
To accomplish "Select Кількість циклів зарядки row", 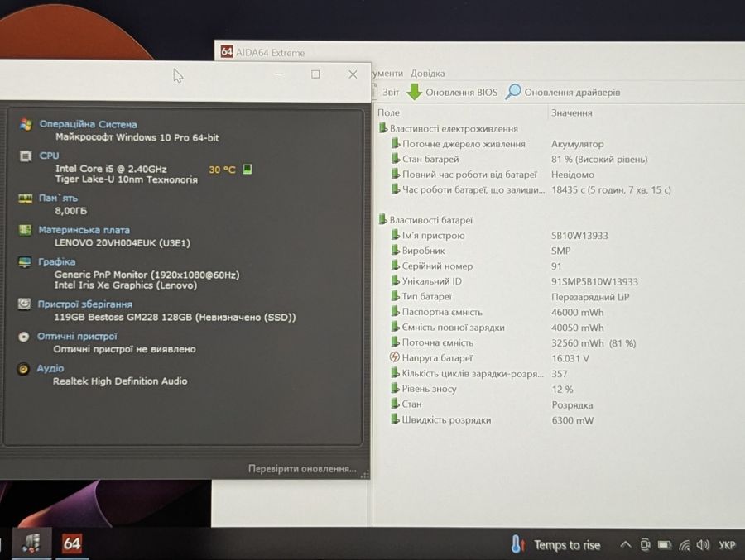I will 479,373.
